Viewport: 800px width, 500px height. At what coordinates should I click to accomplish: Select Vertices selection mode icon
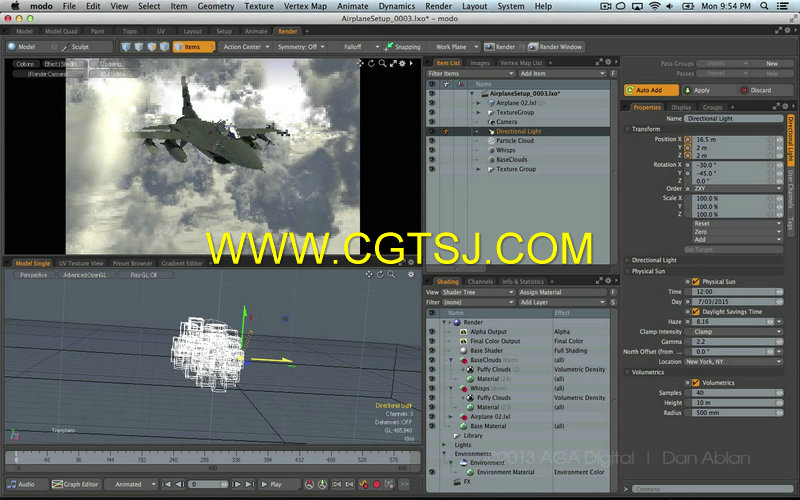coord(126,47)
